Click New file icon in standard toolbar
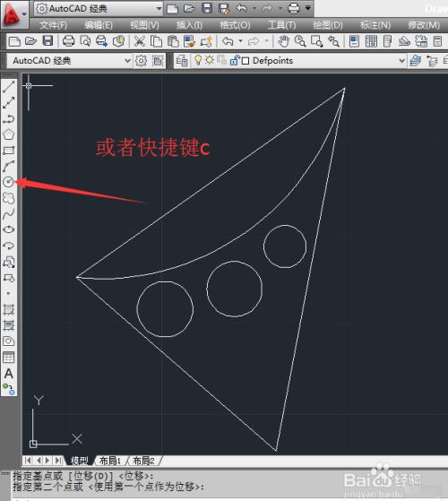Viewport: 448px width, 501px height. pyautogui.click(x=14, y=41)
